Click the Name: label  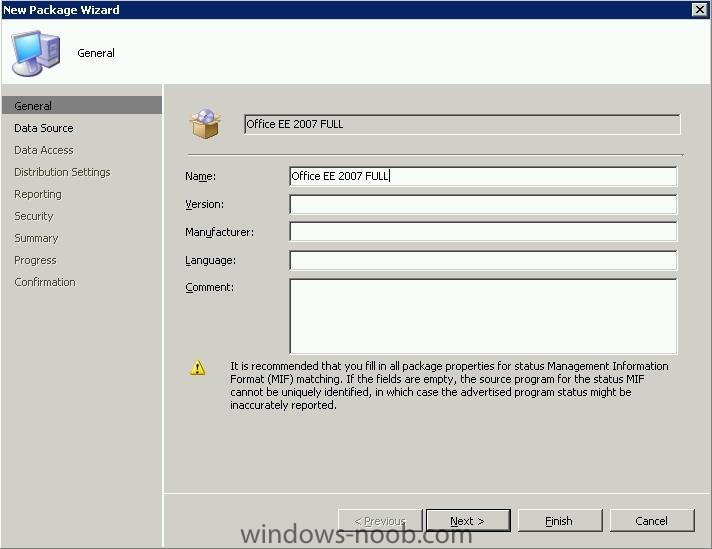tap(200, 176)
